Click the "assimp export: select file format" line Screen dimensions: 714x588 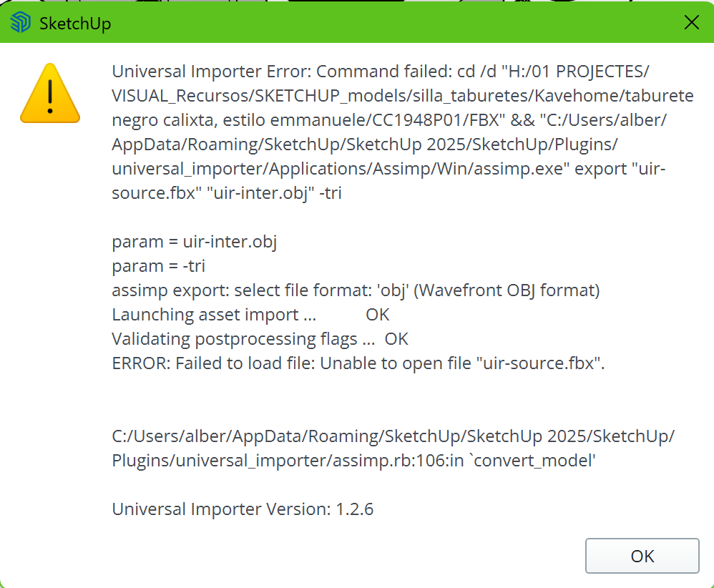(x=356, y=290)
